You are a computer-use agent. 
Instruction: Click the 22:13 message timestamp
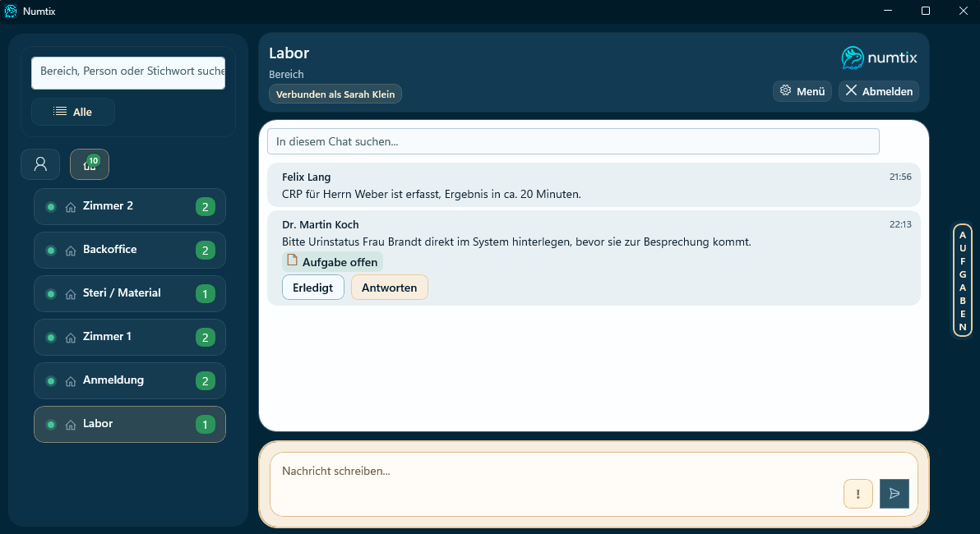[900, 224]
